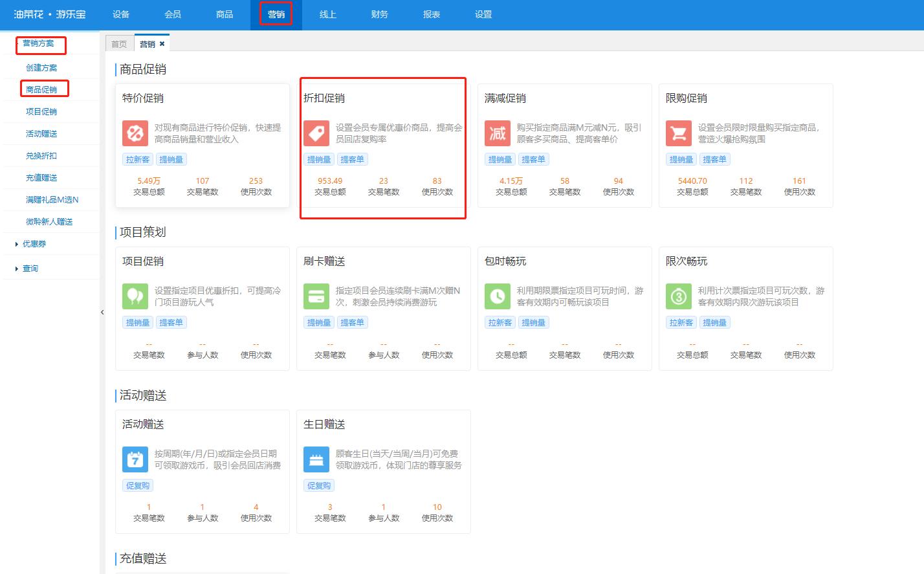Click the 提销量 tag on 满减促销
The image size is (924, 574).
pyautogui.click(x=500, y=159)
